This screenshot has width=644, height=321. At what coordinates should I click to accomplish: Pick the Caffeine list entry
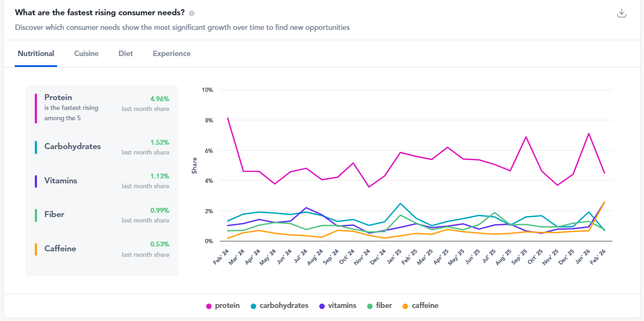102,249
